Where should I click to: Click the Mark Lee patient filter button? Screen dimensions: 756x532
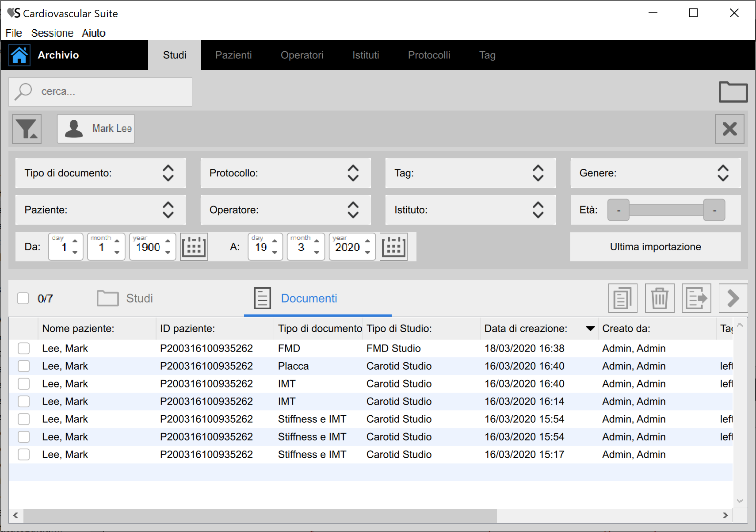[x=96, y=129]
